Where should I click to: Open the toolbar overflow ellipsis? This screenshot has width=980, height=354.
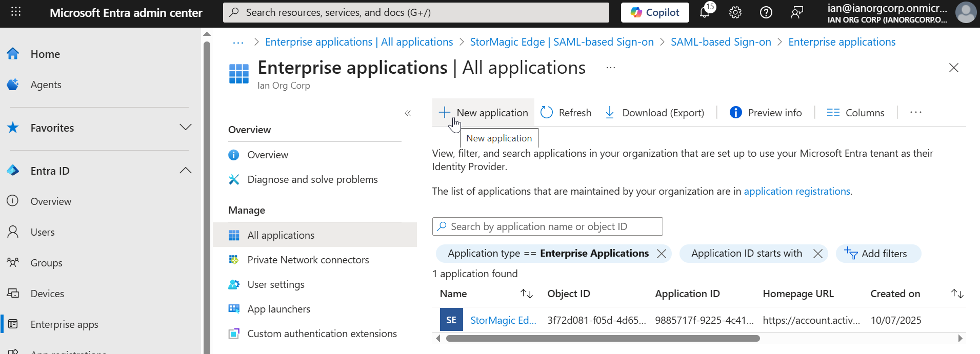coord(915,112)
